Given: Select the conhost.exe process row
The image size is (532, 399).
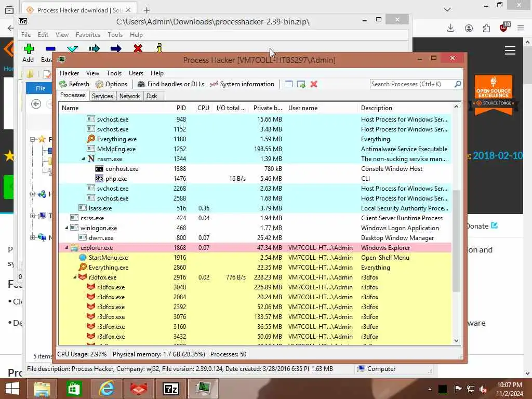Looking at the screenshot, I should 255,169.
